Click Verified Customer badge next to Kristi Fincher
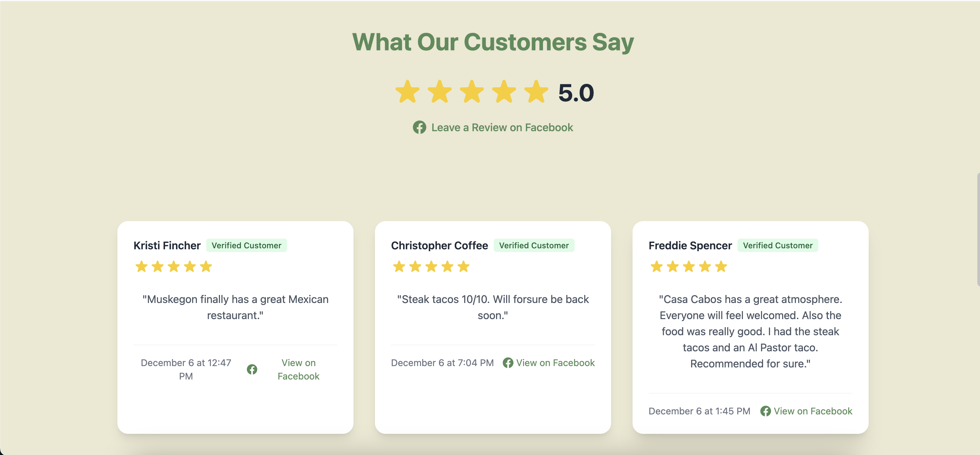The width and height of the screenshot is (980, 455). 247,246
